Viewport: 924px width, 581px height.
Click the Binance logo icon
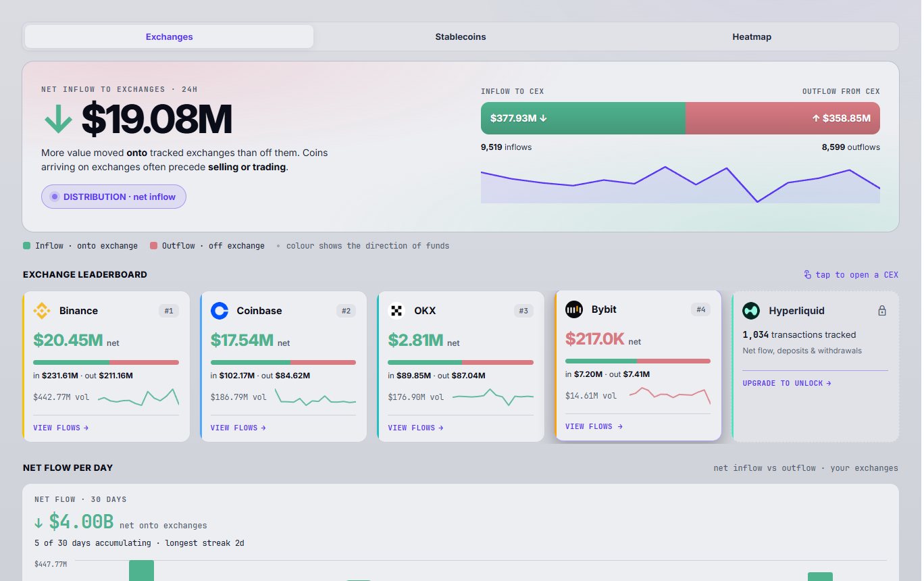(42, 311)
